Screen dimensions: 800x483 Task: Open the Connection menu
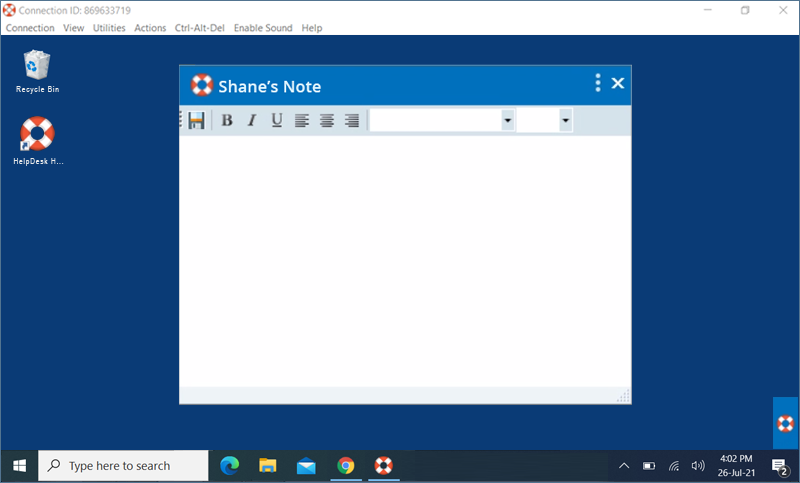(x=30, y=28)
